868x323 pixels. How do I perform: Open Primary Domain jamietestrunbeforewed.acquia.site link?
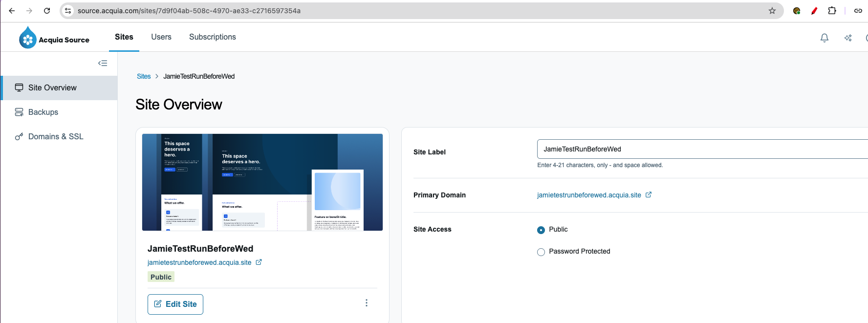pyautogui.click(x=589, y=195)
